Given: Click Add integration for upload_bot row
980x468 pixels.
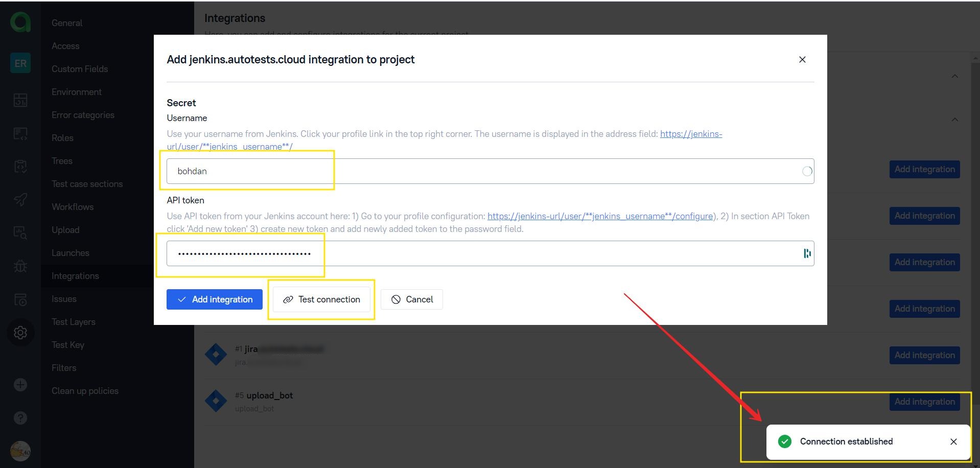Looking at the screenshot, I should pos(924,402).
